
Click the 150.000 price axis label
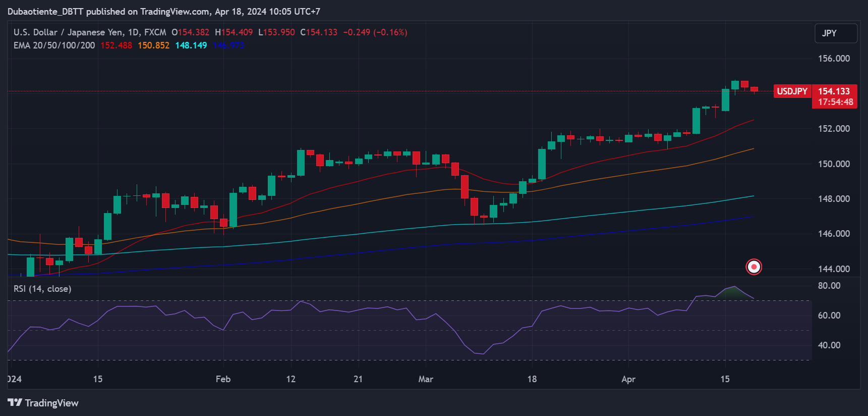pos(834,164)
